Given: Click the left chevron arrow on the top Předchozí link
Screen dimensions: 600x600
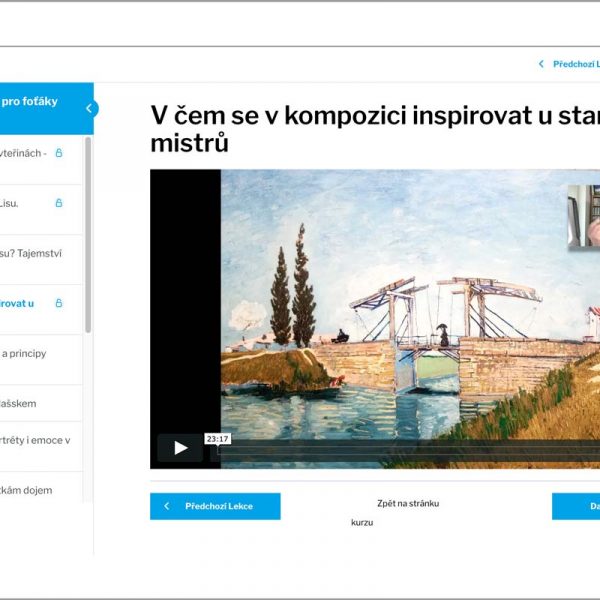Looking at the screenshot, I should click(x=541, y=64).
